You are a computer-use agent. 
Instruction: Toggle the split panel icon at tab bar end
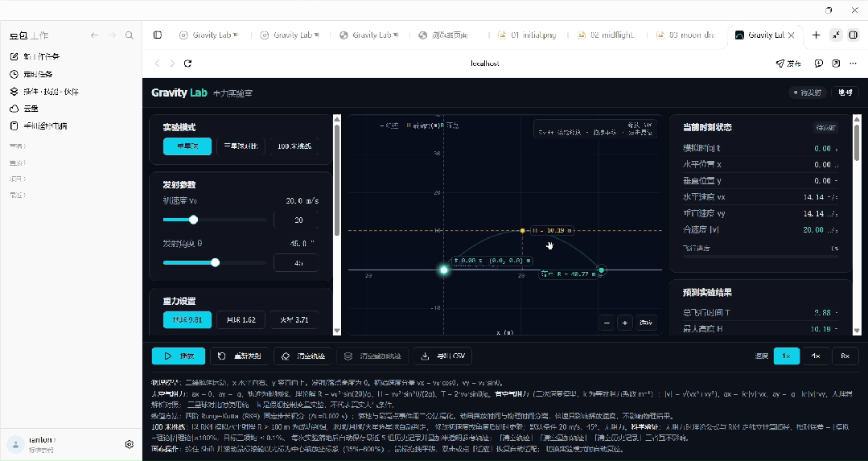854,35
